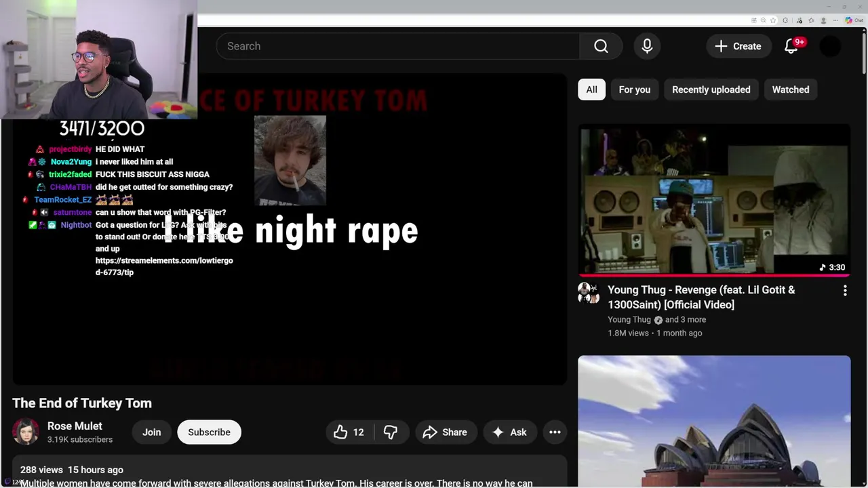Open the YouTube account avatar menu
Image resolution: width=868 pixels, height=488 pixels.
830,46
